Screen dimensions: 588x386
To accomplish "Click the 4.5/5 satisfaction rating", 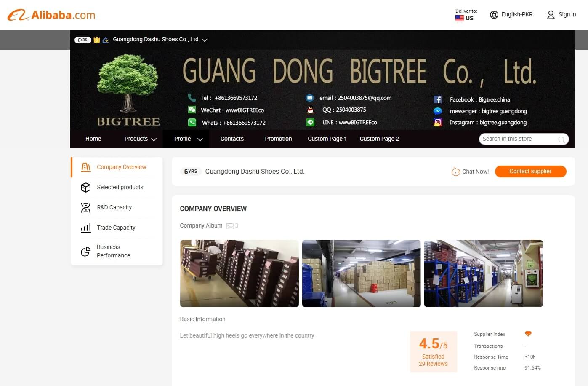I will pyautogui.click(x=433, y=344).
